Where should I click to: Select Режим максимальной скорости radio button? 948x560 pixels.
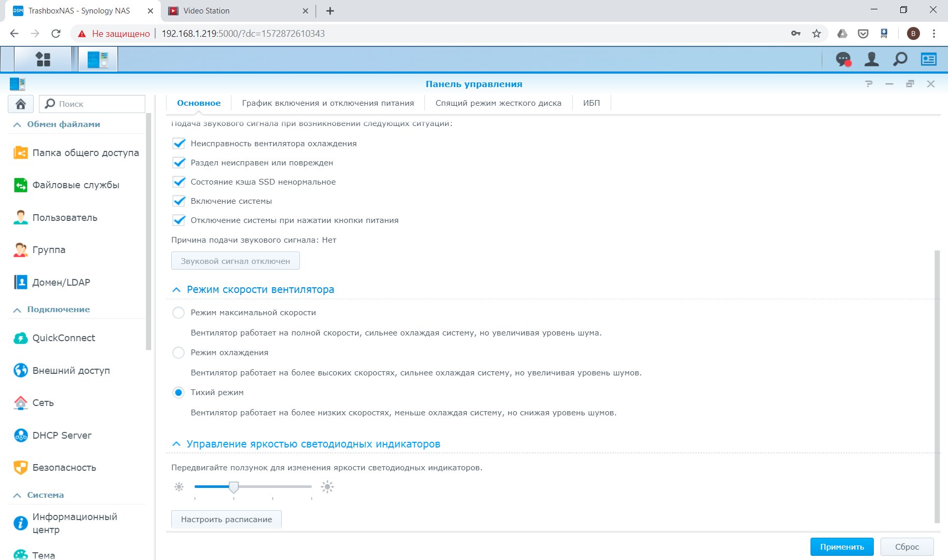[178, 313]
